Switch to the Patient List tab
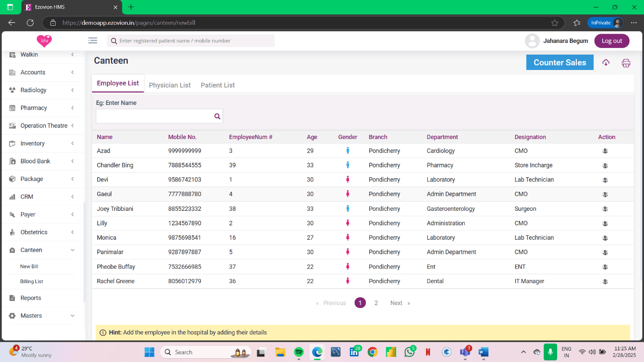 click(217, 85)
